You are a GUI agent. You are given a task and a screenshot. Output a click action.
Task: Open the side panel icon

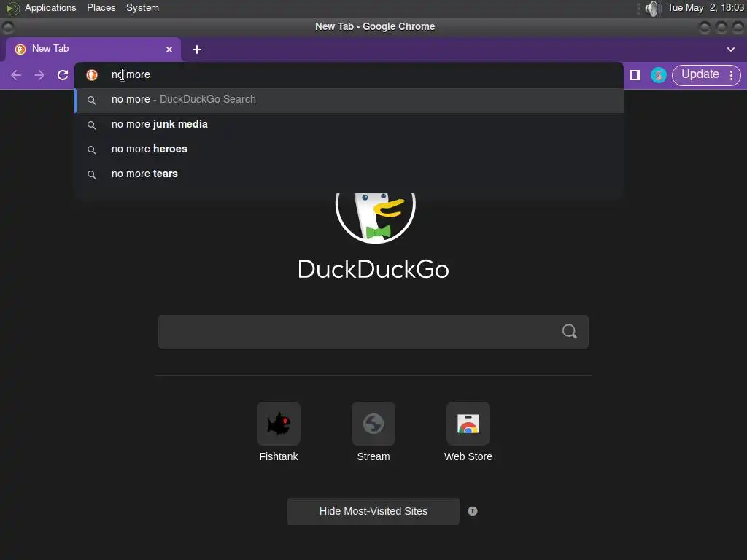pos(635,75)
